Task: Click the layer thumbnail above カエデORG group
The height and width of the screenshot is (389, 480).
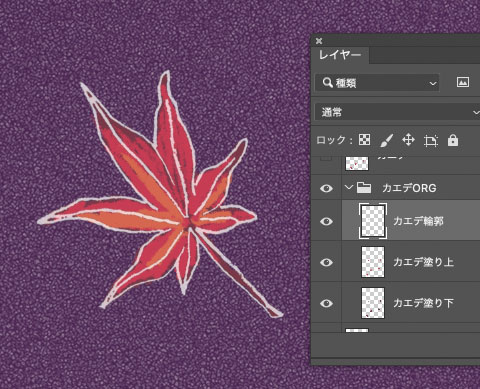Action: pyautogui.click(x=357, y=163)
